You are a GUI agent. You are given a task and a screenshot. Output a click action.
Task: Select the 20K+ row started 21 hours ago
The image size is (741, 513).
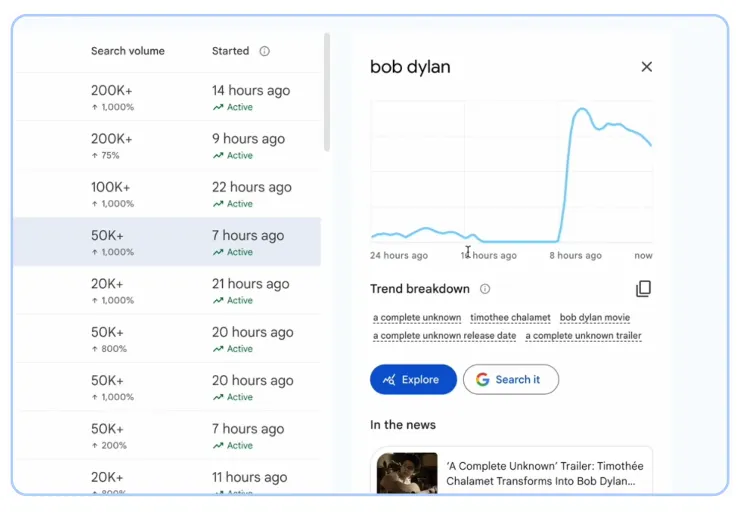coord(168,291)
